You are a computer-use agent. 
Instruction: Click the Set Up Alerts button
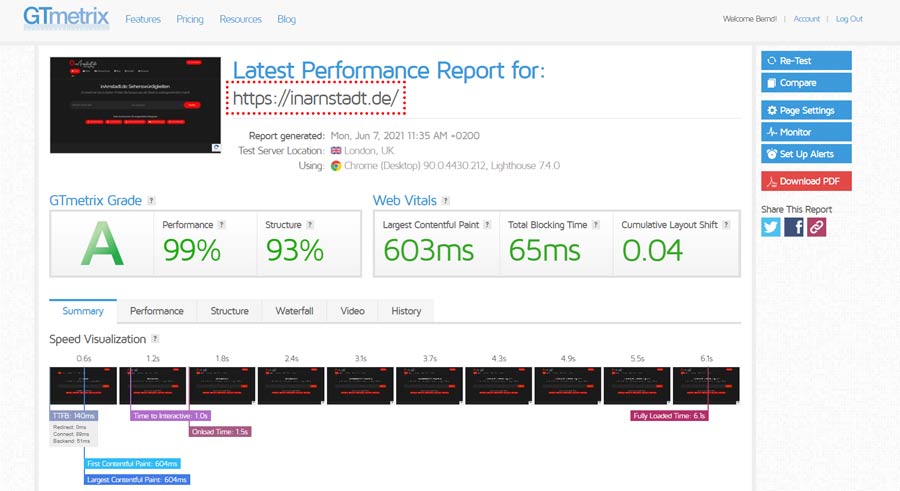click(x=806, y=154)
